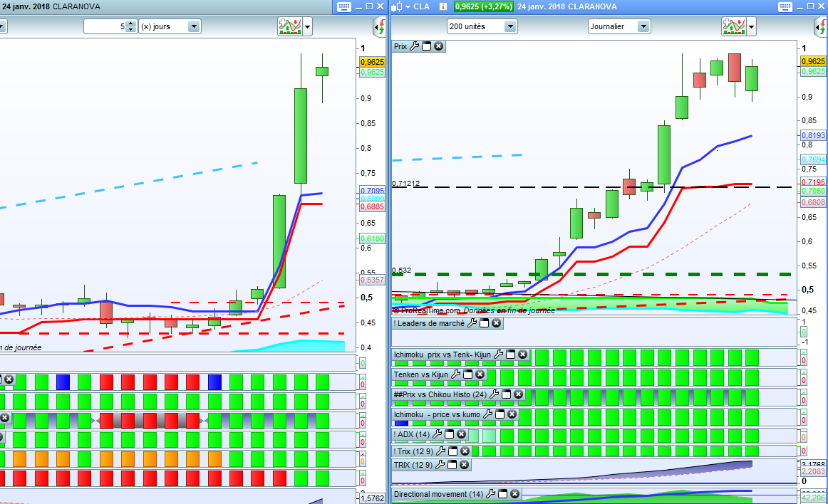Open CLA chart style dropdown arrow
Image resolution: width=828 pixels, height=504 pixels.
tap(408, 7)
